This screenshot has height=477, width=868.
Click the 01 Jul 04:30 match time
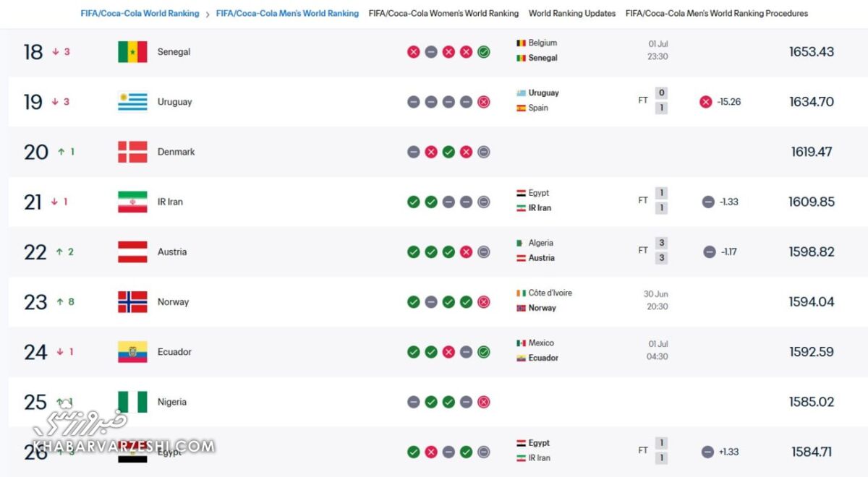[658, 351]
